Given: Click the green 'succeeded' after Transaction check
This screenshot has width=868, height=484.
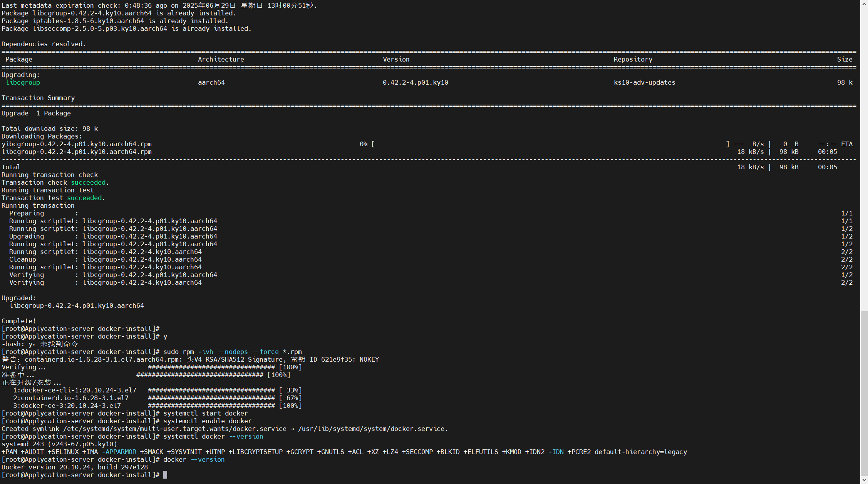Looking at the screenshot, I should pos(88,182).
